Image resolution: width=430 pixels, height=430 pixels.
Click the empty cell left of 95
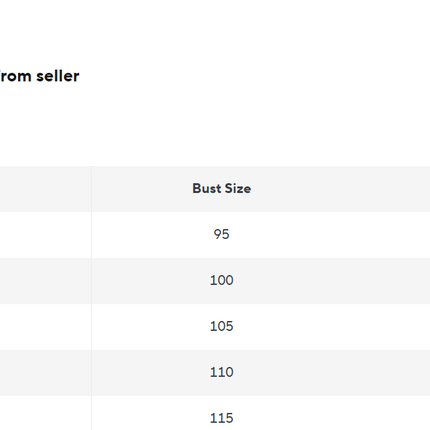click(x=45, y=235)
